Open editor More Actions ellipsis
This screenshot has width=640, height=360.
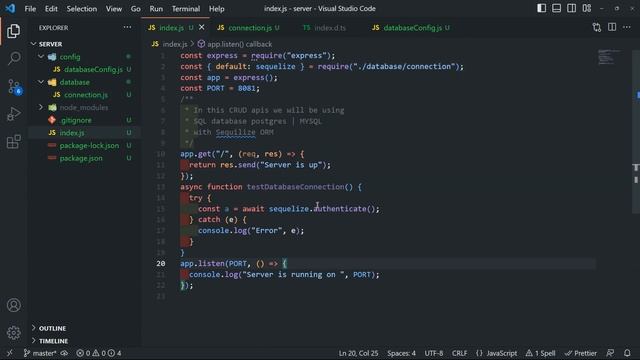[x=627, y=27]
